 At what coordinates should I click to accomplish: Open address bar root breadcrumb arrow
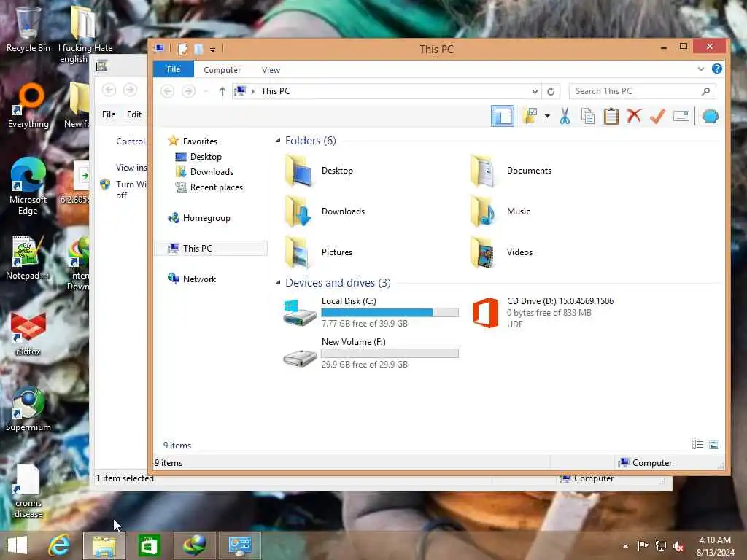253,91
